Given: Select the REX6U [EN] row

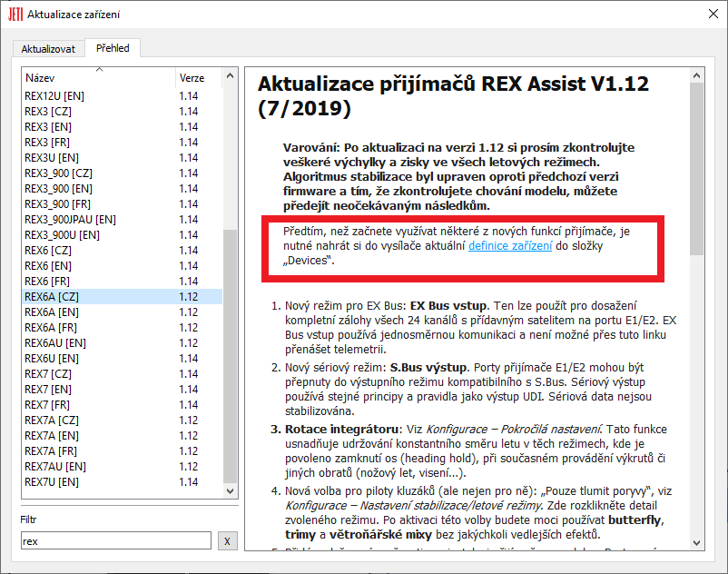Looking at the screenshot, I should coord(123,359).
